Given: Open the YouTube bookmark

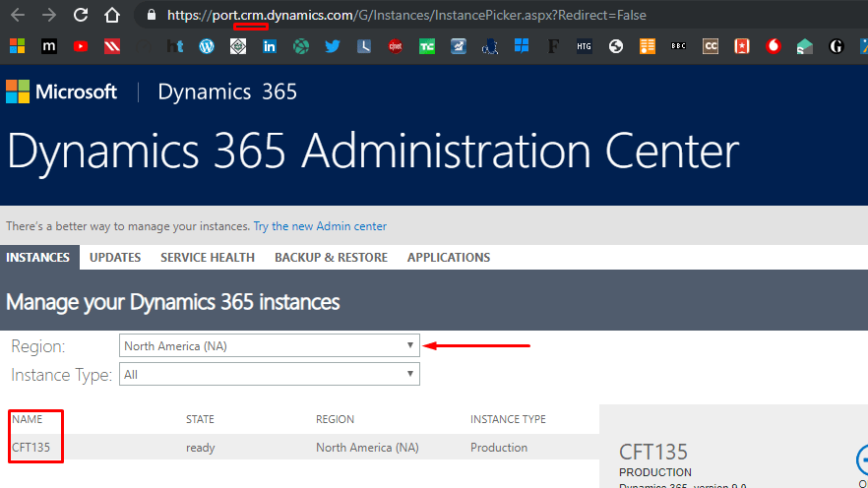Looking at the screenshot, I should point(81,46).
